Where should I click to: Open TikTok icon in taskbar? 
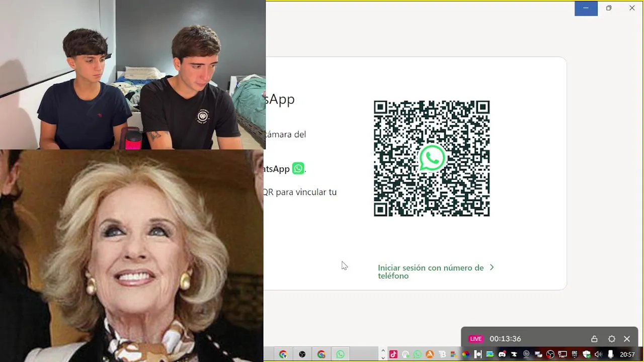(393, 354)
